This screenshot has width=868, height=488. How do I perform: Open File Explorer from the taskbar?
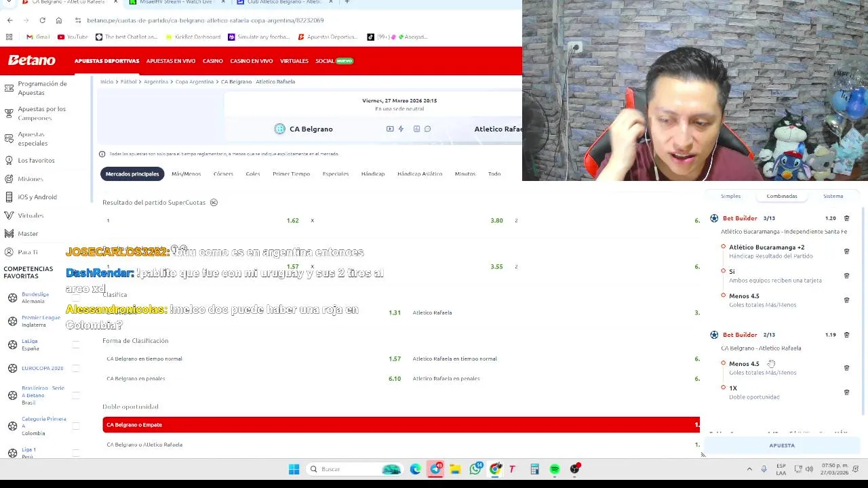click(455, 469)
